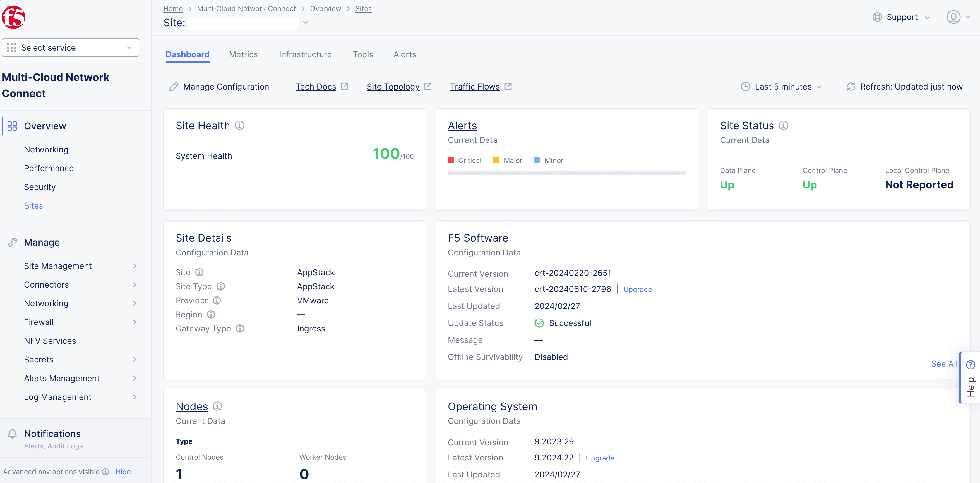Expand Site Management submenu
Image resolution: width=980 pixels, height=483 pixels.
135,266
